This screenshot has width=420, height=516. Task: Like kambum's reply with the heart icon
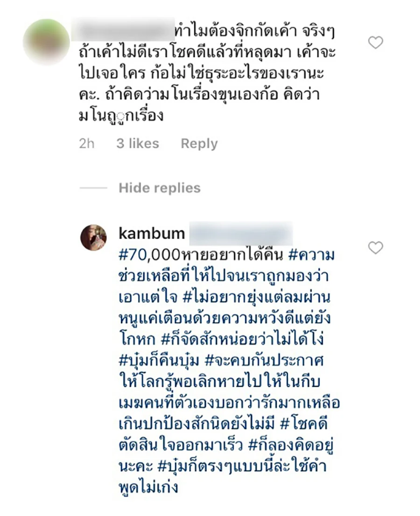tap(375, 247)
